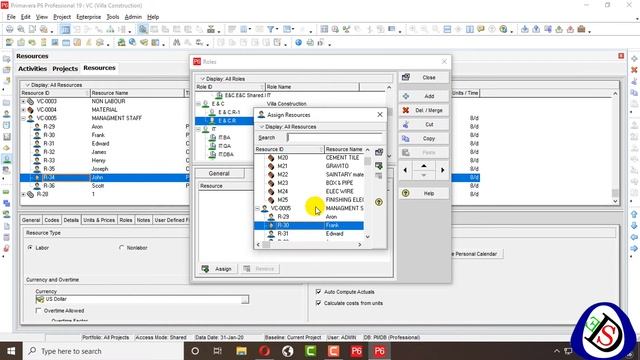Viewport: 640px width, 360px height.
Task: Open the US Dollar currency browse button
Action: [244, 300]
